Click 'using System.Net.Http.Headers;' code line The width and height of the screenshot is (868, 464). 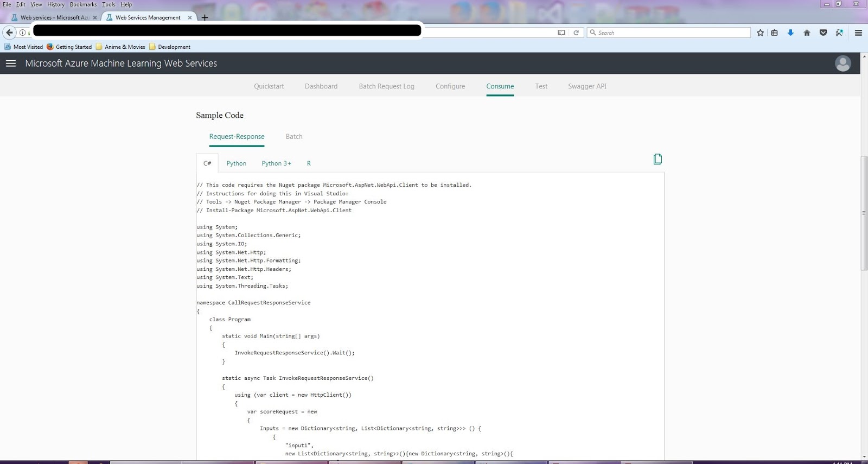pos(244,269)
